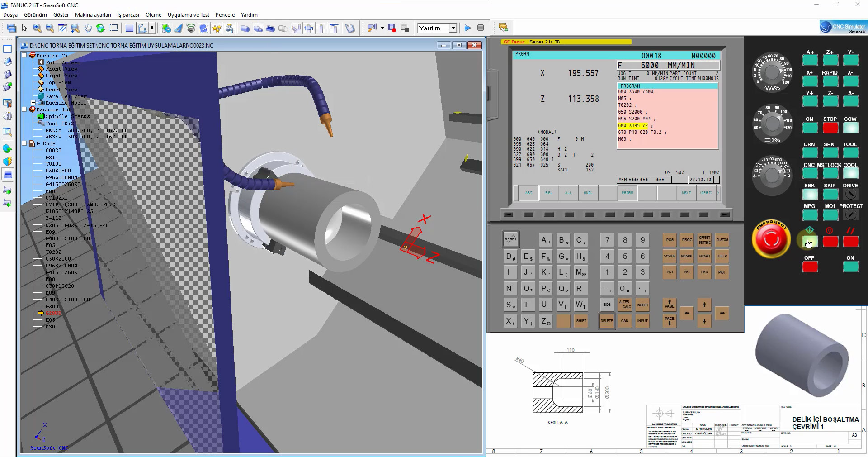This screenshot has height=457, width=868.
Task: Collapse the G Code tree node
Action: [24, 143]
